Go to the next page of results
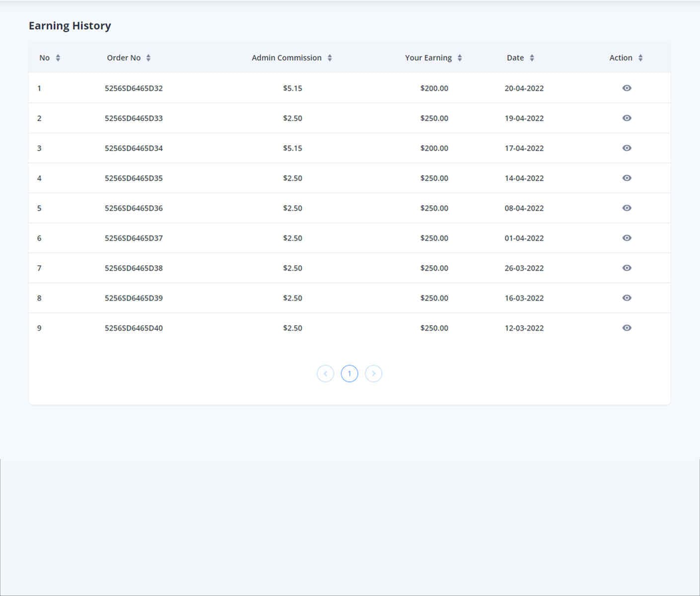700x596 pixels. (x=373, y=373)
